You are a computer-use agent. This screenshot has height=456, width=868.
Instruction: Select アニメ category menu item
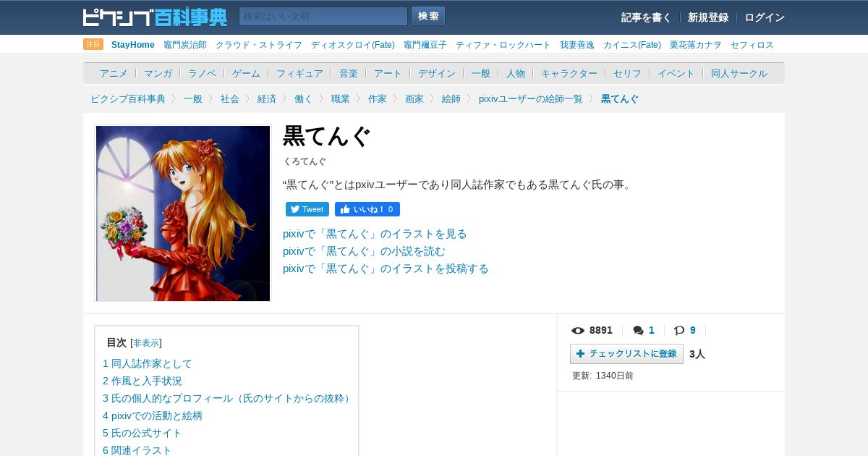point(114,73)
